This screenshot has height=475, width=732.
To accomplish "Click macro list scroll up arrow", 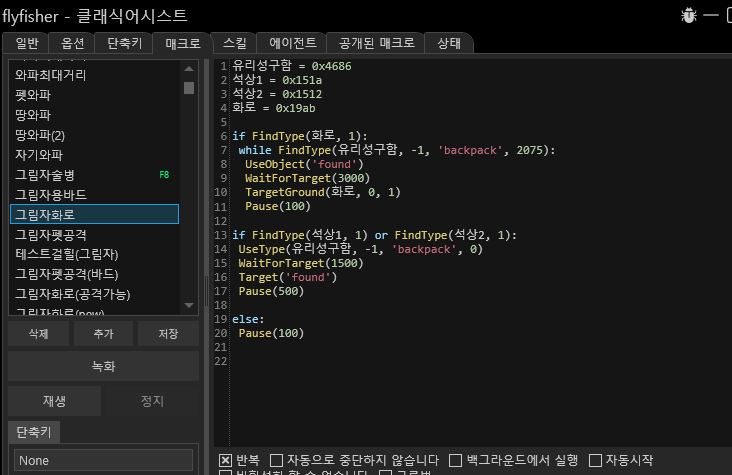I will tap(189, 69).
